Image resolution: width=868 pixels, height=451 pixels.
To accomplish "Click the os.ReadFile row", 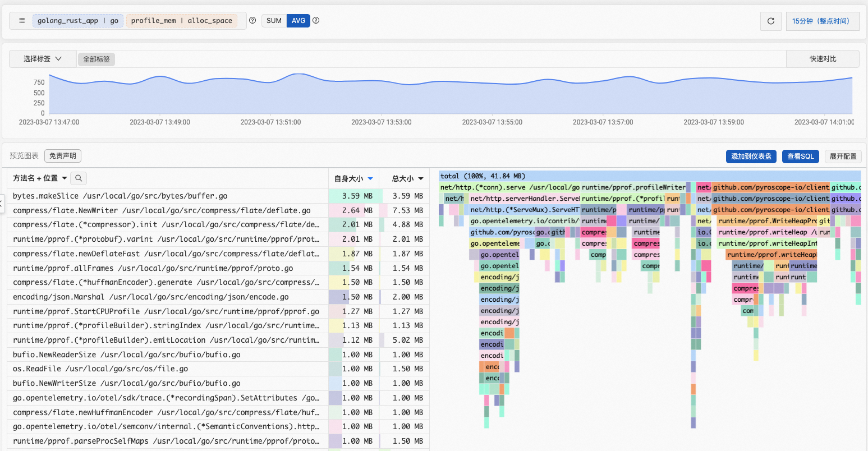I will (x=218, y=369).
